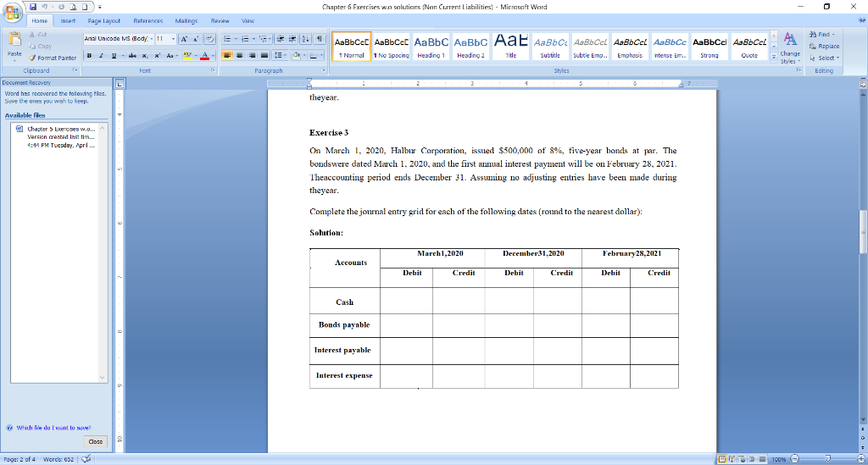This screenshot has width=868, height=465.
Task: Apply Quote style
Action: tap(749, 47)
